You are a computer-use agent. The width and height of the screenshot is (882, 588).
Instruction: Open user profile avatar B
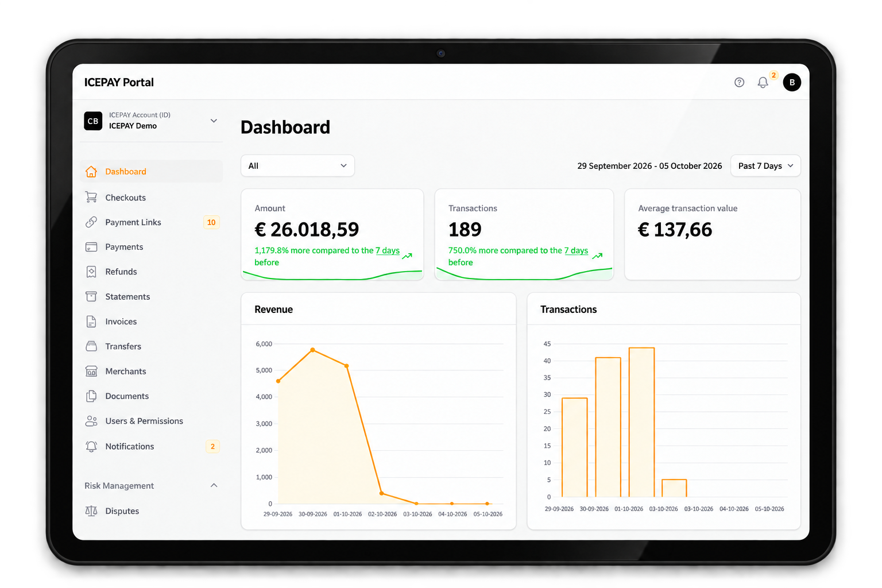[x=792, y=83]
